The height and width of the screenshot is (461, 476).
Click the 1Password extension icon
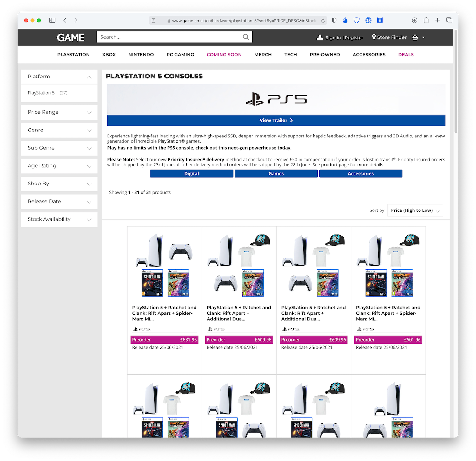tap(368, 20)
